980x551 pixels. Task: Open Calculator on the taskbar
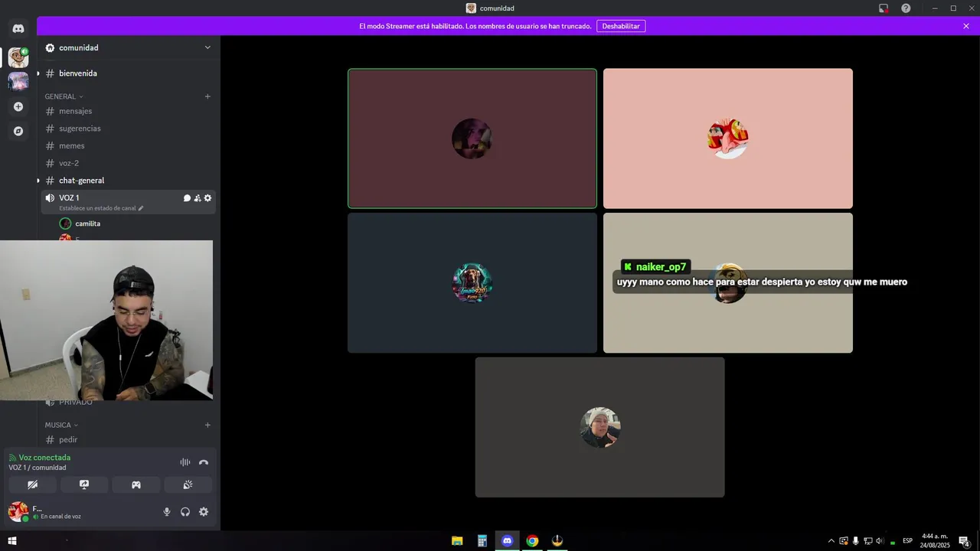click(x=482, y=541)
